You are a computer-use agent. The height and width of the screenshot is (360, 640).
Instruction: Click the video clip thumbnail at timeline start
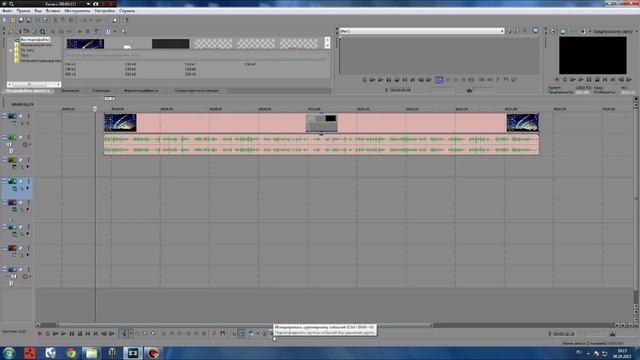tap(120, 122)
